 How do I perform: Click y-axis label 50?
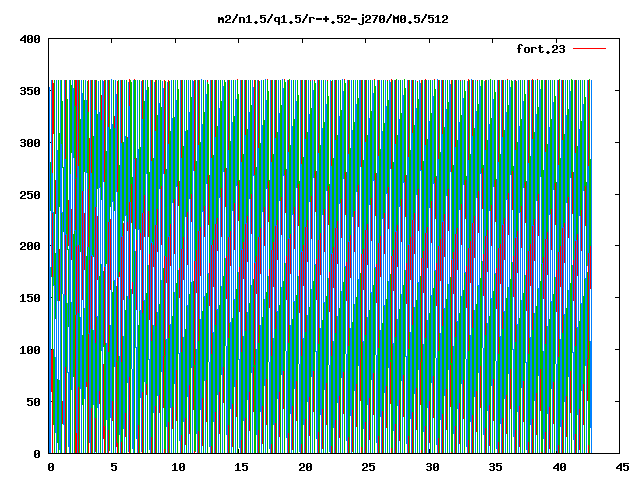pos(33,402)
